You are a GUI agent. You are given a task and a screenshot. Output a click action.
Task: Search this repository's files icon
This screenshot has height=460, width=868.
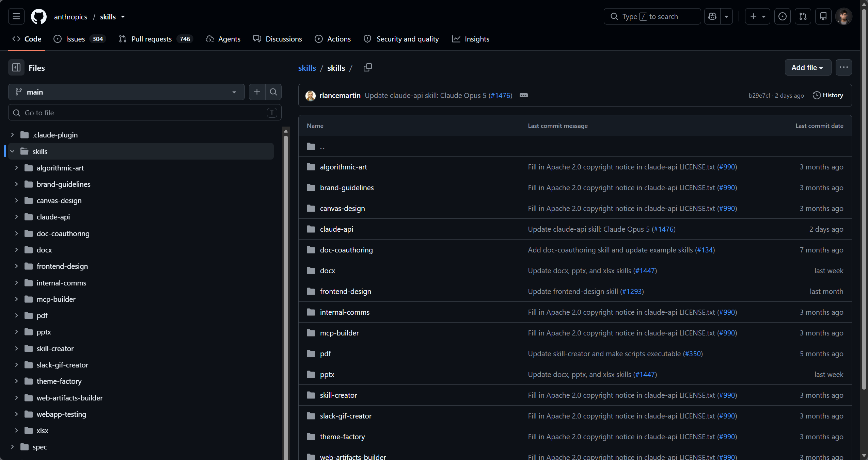(273, 92)
